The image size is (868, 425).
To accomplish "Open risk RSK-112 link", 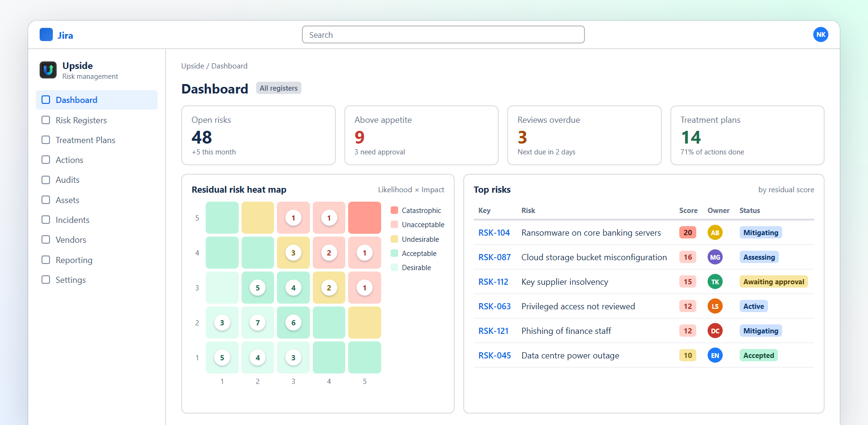I will (x=493, y=281).
